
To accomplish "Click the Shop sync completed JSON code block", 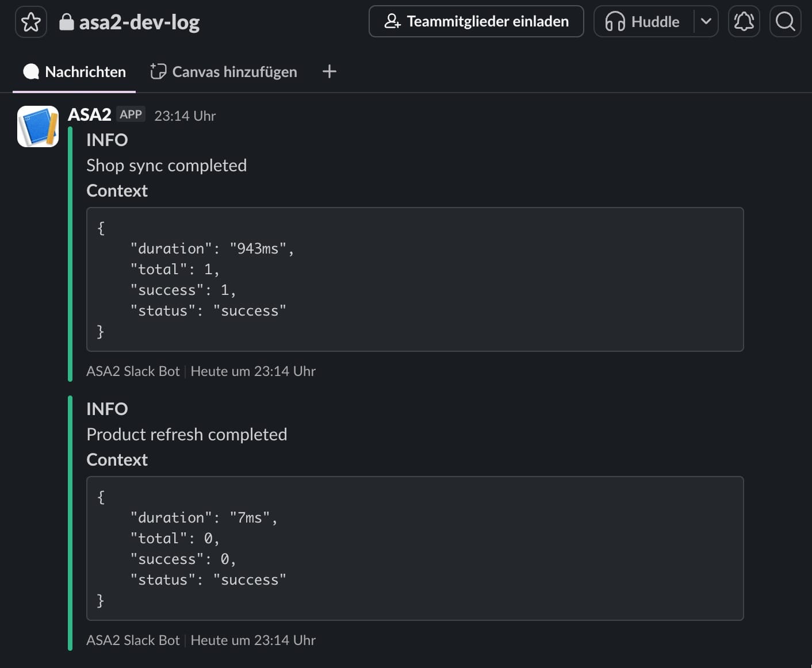I will [x=415, y=279].
